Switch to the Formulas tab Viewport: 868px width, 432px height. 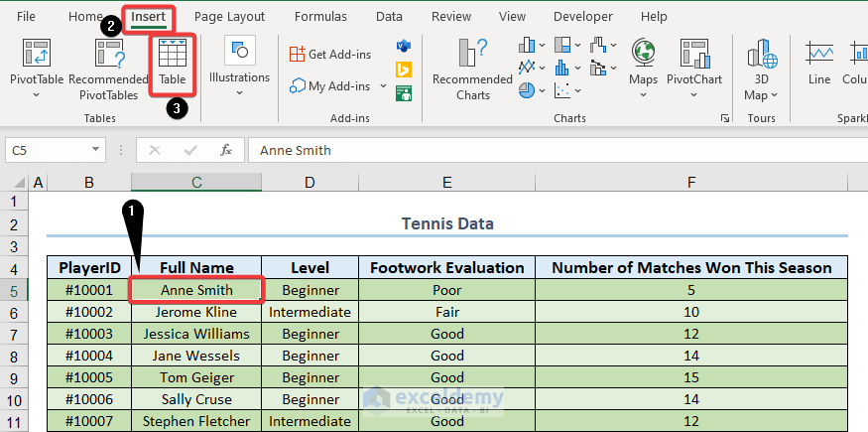320,17
